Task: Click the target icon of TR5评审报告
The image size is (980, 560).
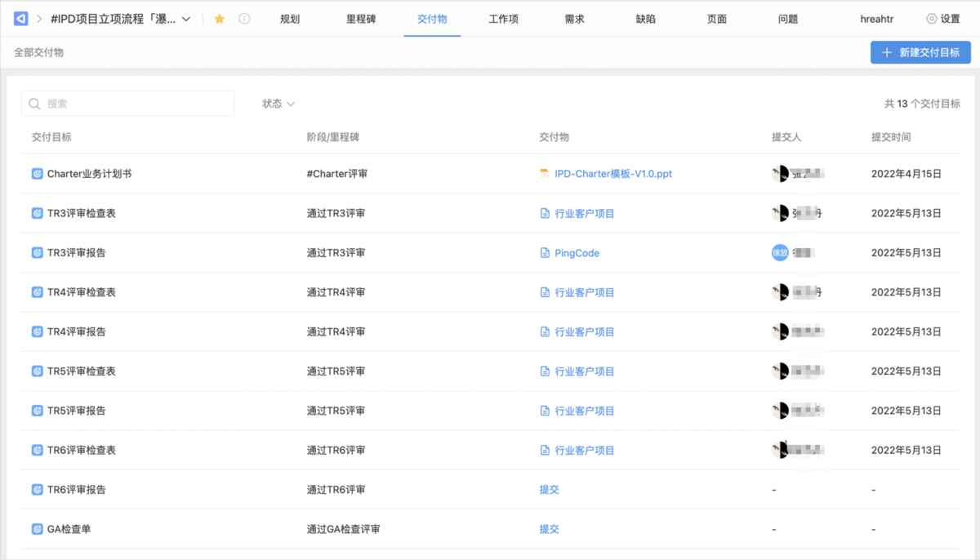Action: pyautogui.click(x=37, y=411)
